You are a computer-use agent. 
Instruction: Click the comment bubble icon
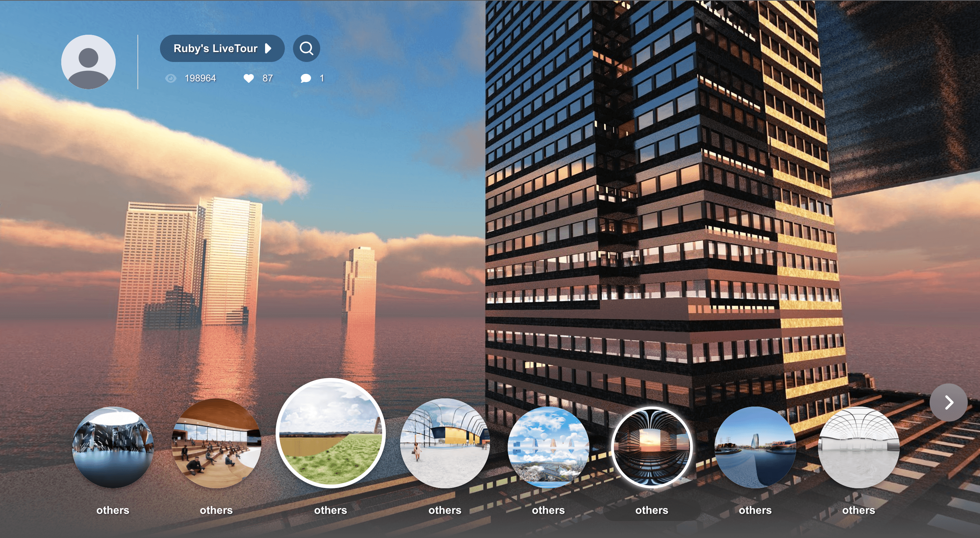[x=306, y=78]
